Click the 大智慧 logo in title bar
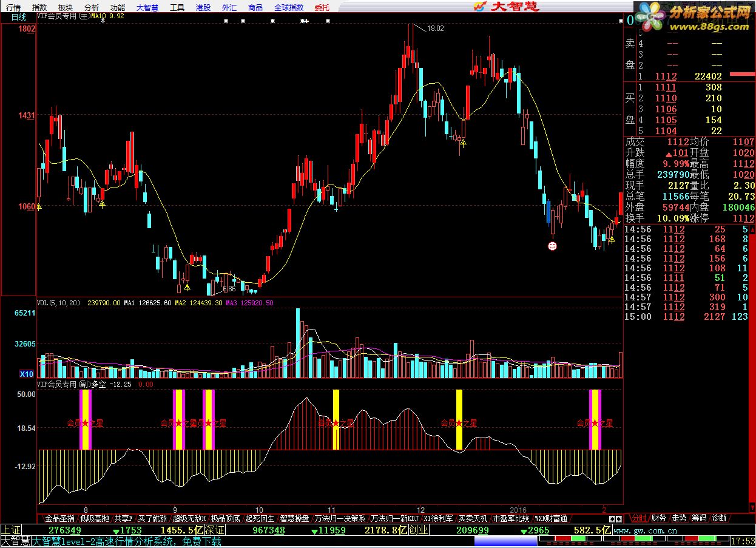This screenshot has height=548, width=756. click(x=507, y=7)
